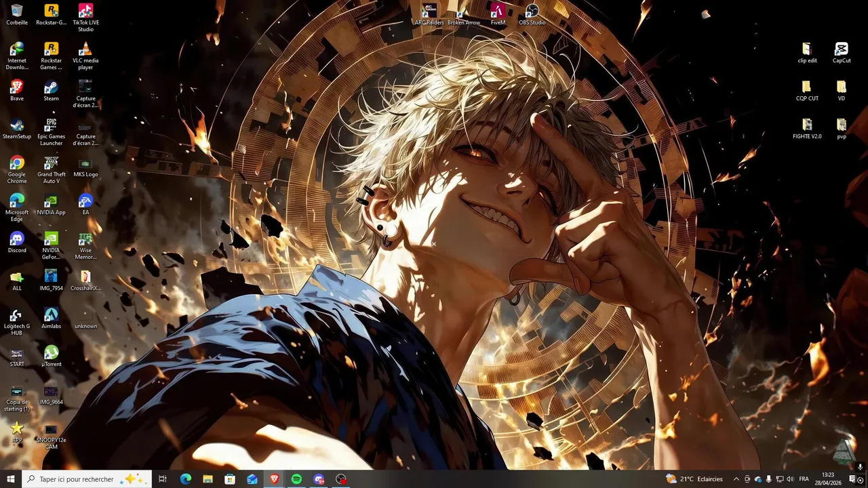This screenshot has height=488, width=868.
Task: Select Grand Theft Auto V shortcut
Action: [51, 169]
